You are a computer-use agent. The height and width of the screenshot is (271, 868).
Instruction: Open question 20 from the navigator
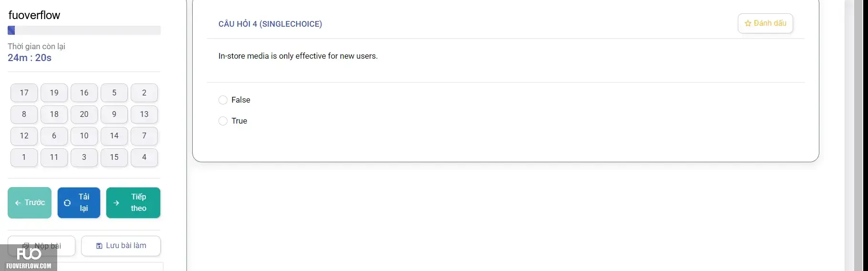pyautogui.click(x=84, y=114)
